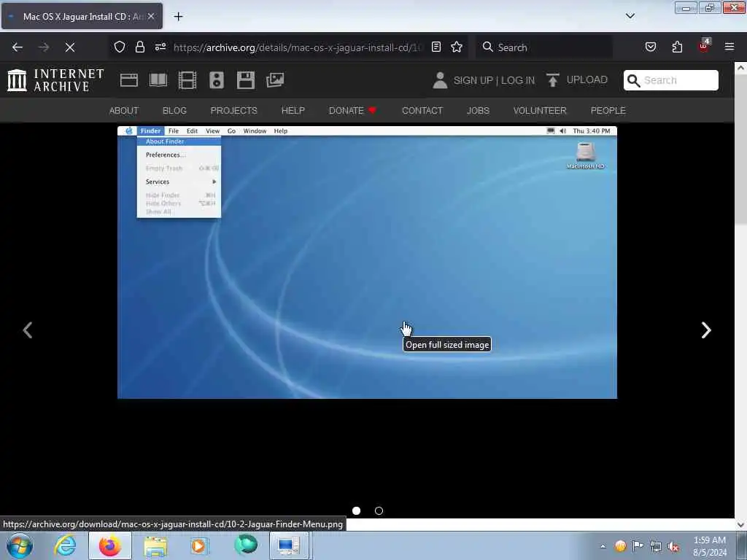Click the taskbar clock and date

tap(710, 546)
